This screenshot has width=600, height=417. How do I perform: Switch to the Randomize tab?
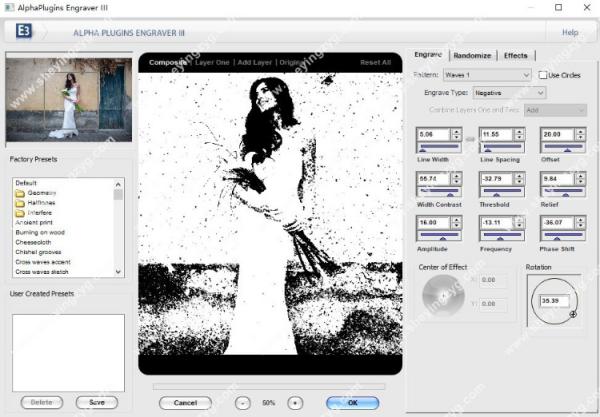(471, 55)
